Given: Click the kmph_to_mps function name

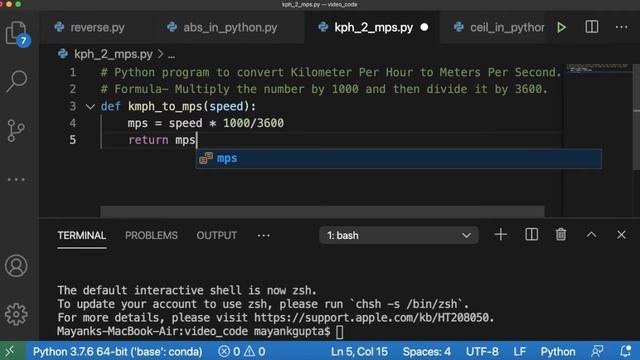Looking at the screenshot, I should tap(165, 107).
